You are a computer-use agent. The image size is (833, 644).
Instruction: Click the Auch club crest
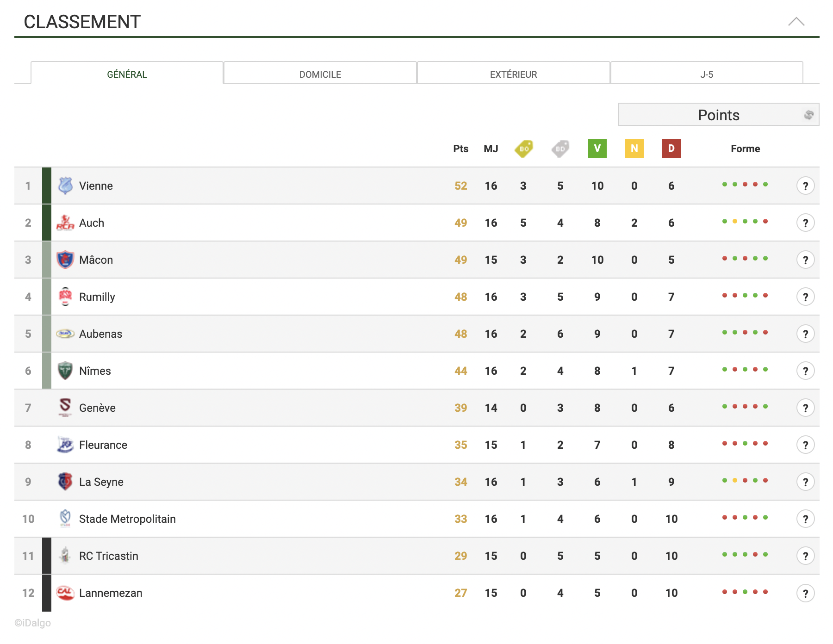click(65, 223)
